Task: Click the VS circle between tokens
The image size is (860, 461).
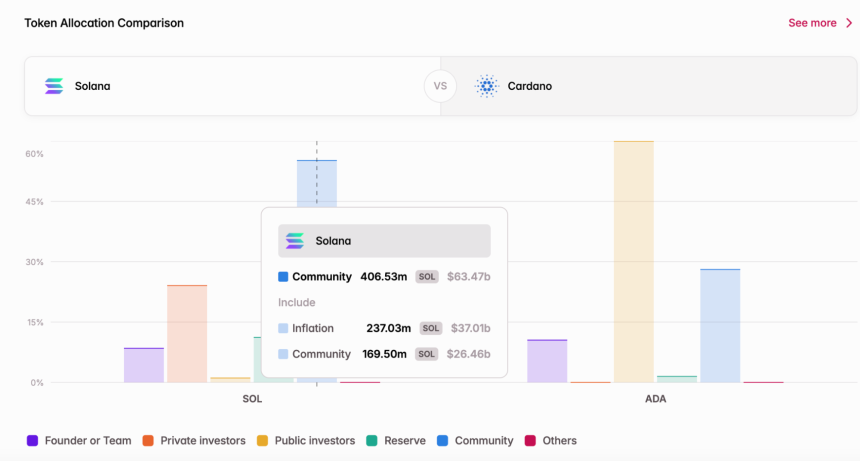Action: coord(440,86)
